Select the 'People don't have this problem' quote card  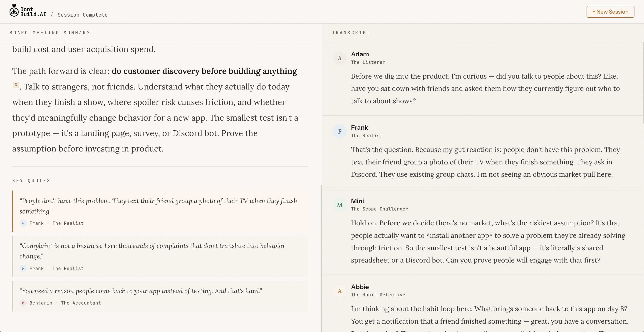click(x=160, y=211)
